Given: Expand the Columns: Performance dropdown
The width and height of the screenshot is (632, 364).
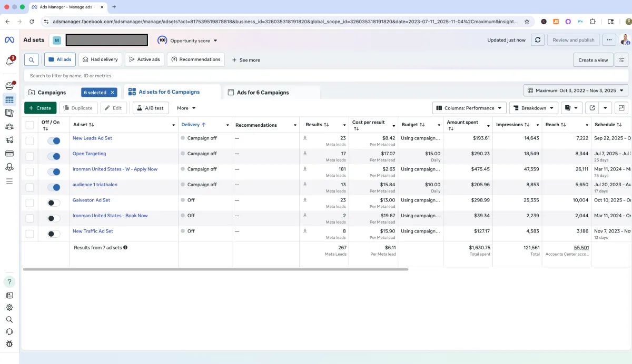Looking at the screenshot, I should point(469,108).
